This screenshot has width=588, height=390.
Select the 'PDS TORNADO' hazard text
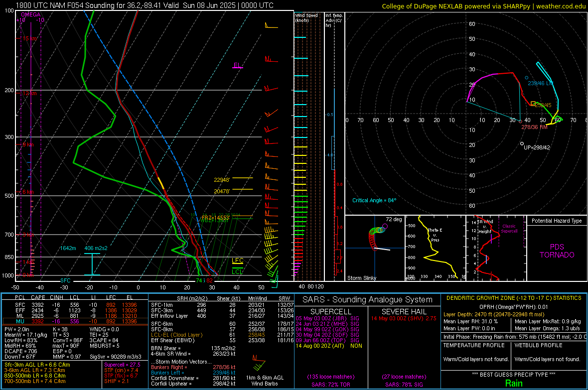click(557, 251)
